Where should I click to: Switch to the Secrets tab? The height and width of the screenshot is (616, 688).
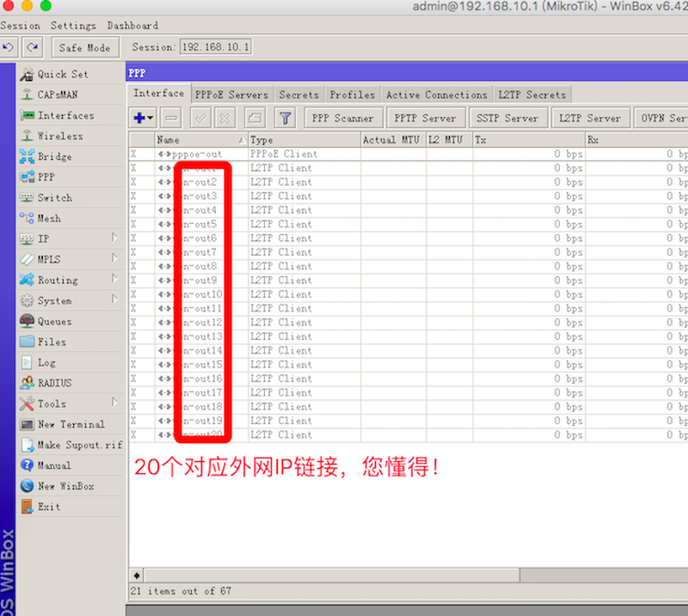[298, 95]
